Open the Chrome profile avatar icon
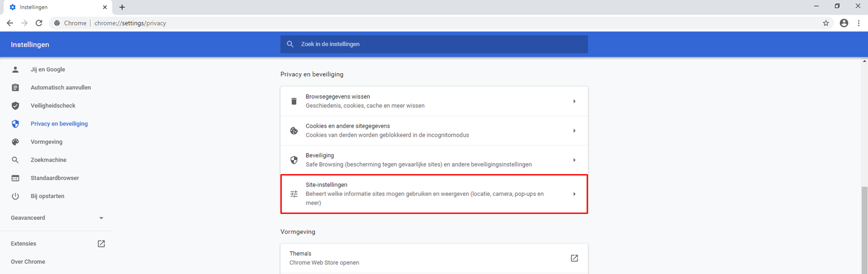The height and width of the screenshot is (274, 868). click(x=844, y=23)
